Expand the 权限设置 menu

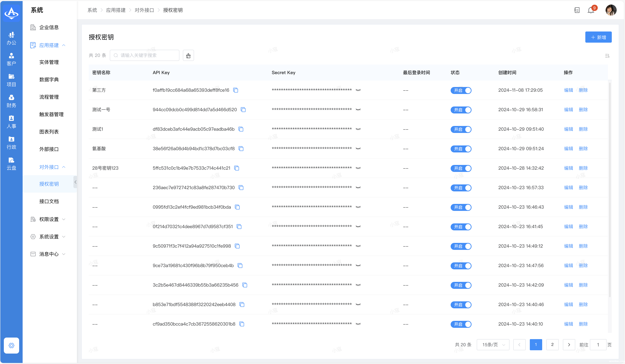click(x=49, y=219)
